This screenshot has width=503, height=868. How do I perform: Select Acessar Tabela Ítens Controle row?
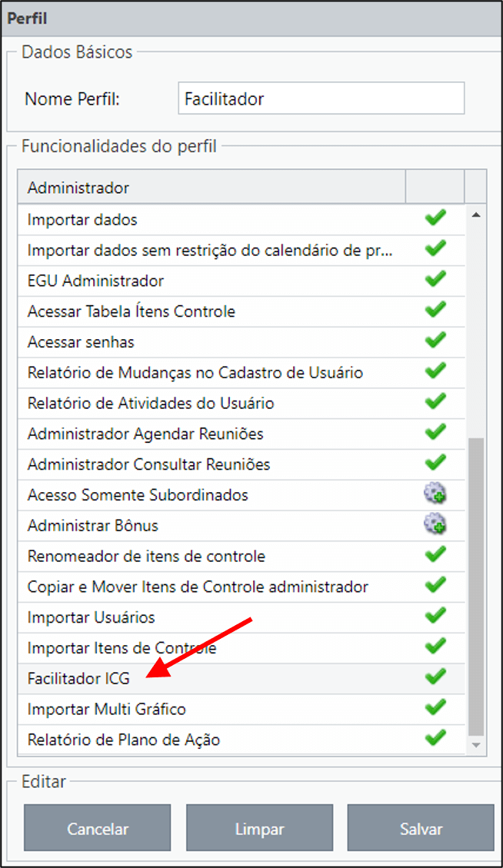(242, 311)
